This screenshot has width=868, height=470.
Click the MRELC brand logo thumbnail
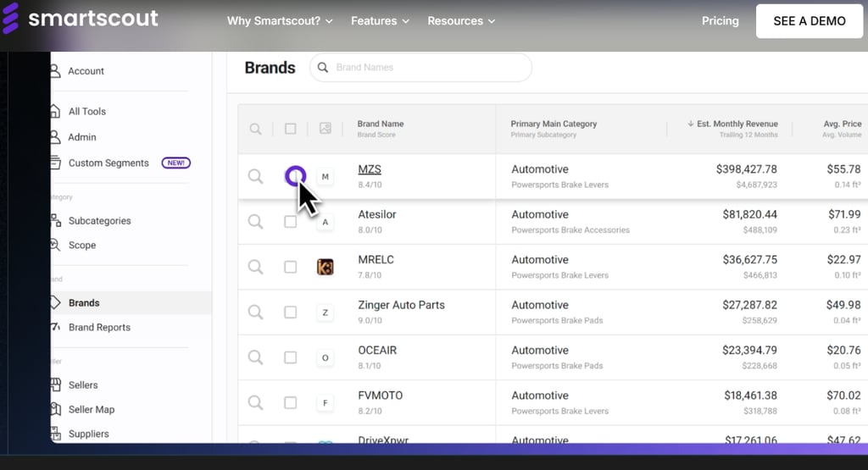coord(325,267)
